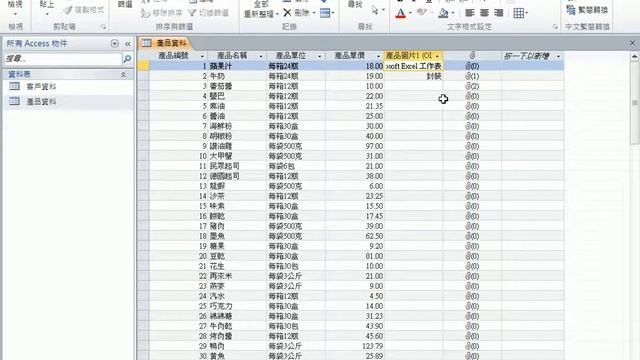Collapse the 資料表 group

click(x=123, y=75)
